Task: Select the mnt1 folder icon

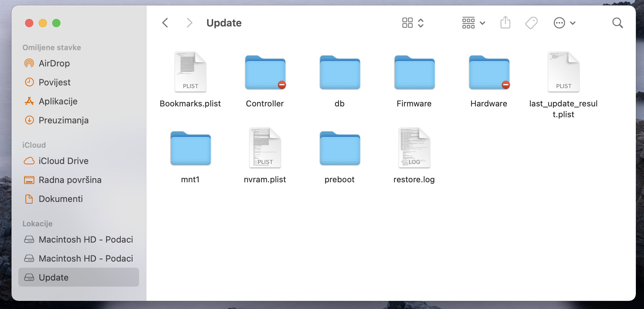Action: click(190, 148)
